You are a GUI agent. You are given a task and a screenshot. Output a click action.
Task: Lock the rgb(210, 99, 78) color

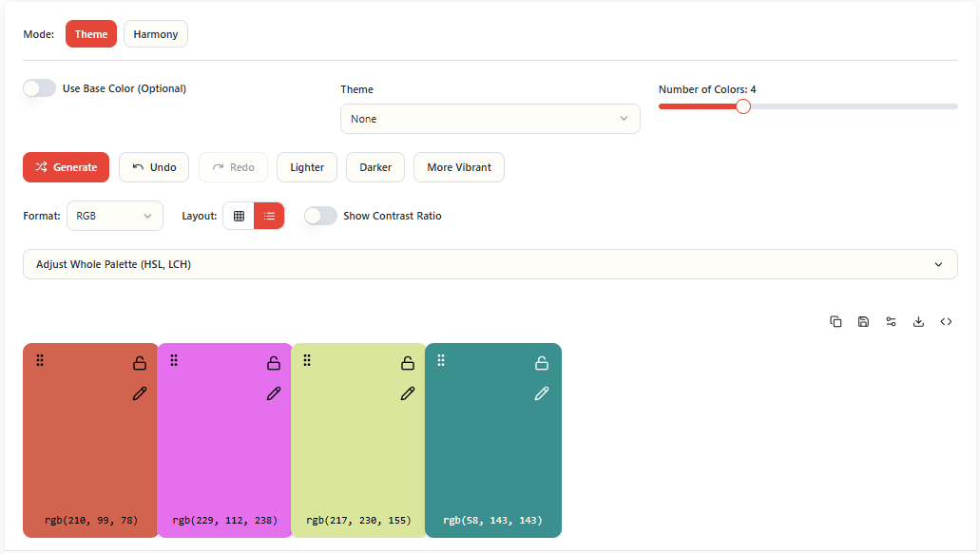point(139,362)
